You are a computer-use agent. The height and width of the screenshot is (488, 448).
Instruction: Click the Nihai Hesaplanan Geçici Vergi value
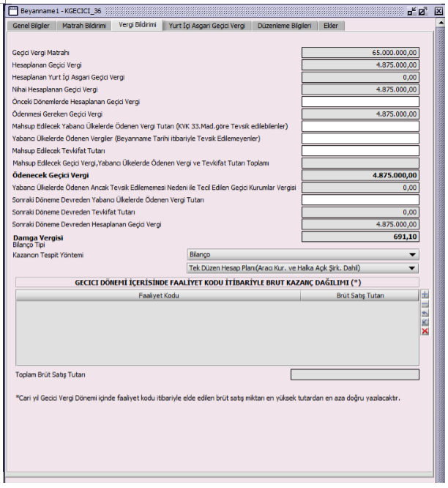(360, 89)
